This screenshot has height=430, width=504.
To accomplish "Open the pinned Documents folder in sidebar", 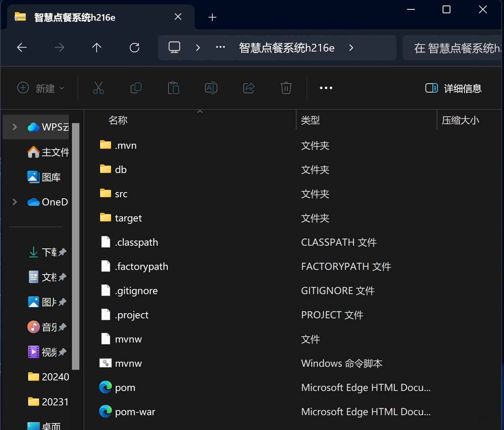I will 47,277.
